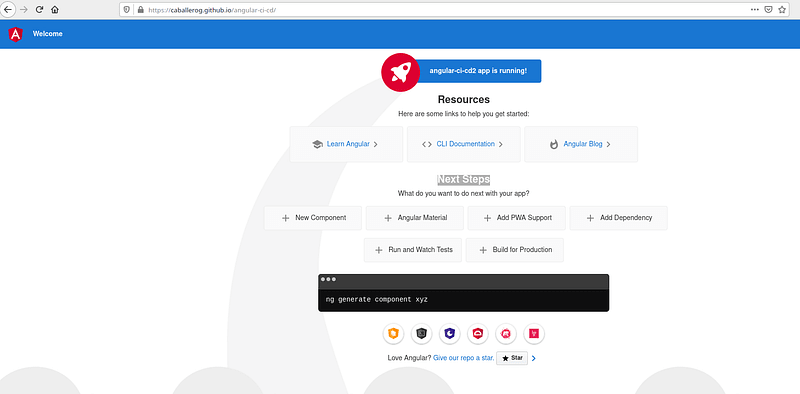
Task: Open the page actions three-dot menu
Action: (755, 9)
